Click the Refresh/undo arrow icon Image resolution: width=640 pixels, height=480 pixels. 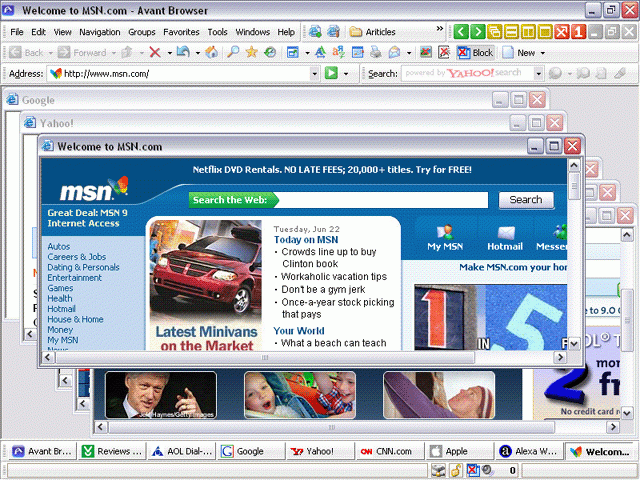coord(183,52)
